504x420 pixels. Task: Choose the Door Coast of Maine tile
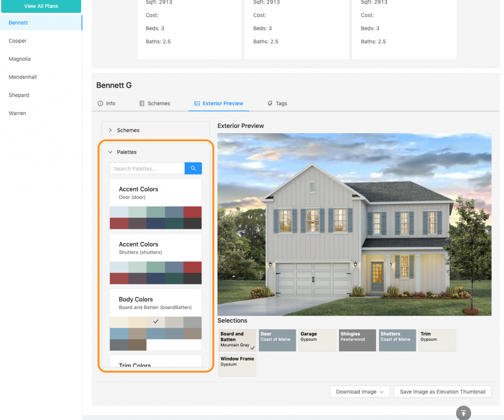coord(277,340)
